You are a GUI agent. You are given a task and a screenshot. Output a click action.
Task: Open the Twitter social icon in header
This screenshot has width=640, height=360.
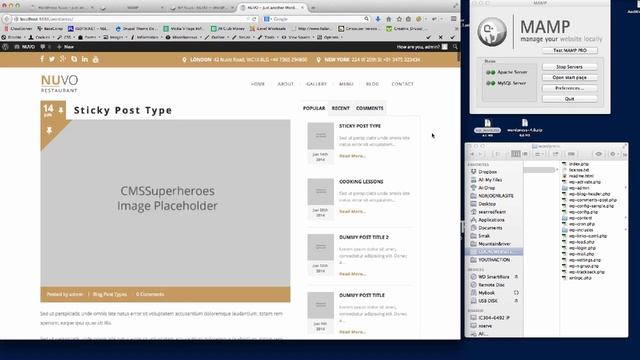tap(52, 59)
